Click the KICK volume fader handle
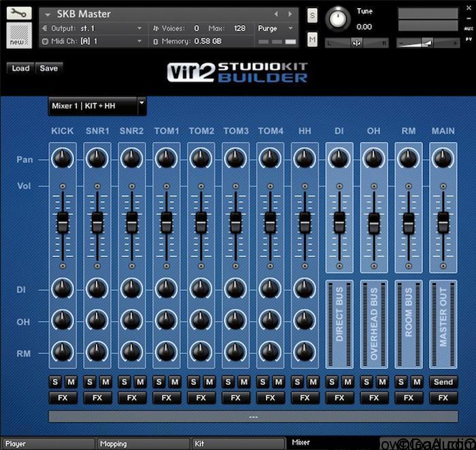The image size is (476, 450). point(63,223)
